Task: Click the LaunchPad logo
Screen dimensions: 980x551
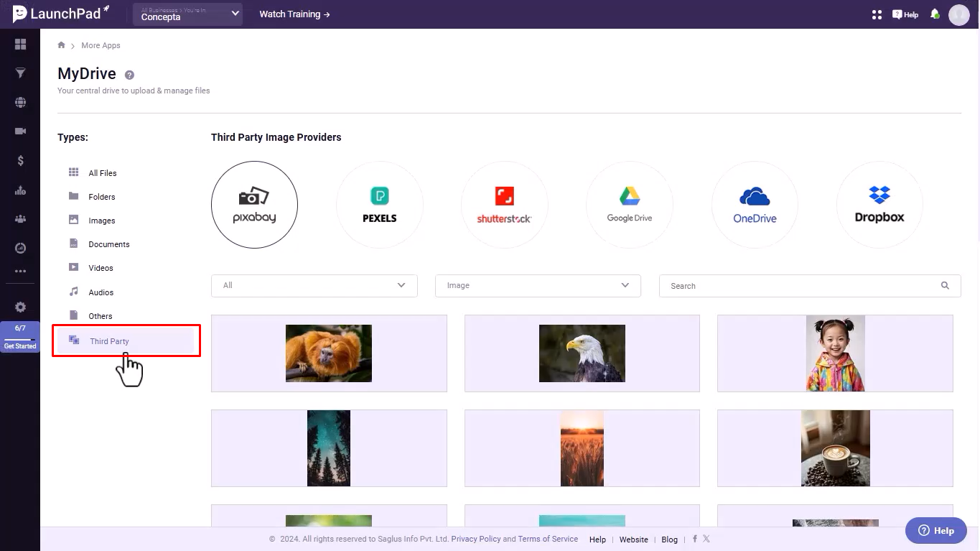Action: point(61,13)
